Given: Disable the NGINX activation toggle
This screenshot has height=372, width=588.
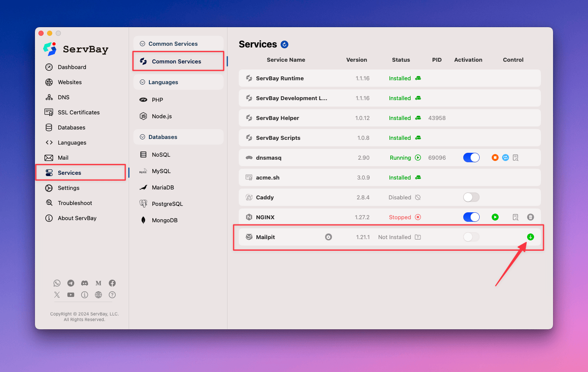Looking at the screenshot, I should coord(471,217).
